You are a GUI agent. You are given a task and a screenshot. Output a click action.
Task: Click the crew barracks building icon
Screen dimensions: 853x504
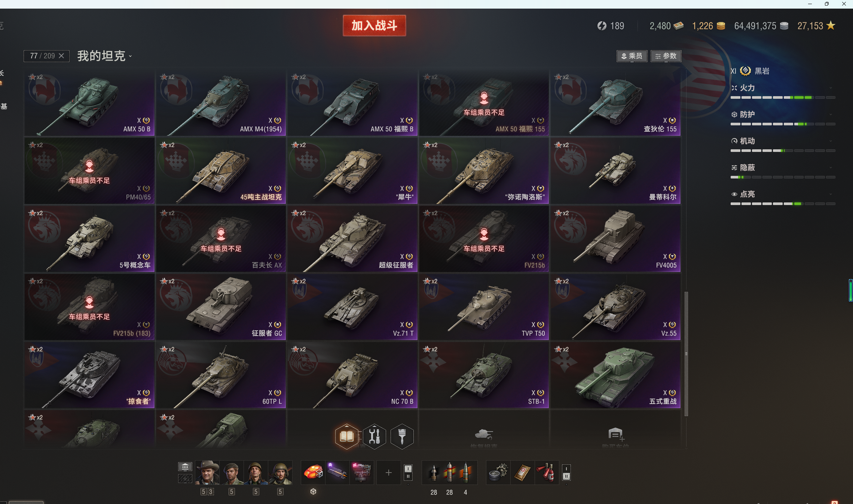pos(185,467)
